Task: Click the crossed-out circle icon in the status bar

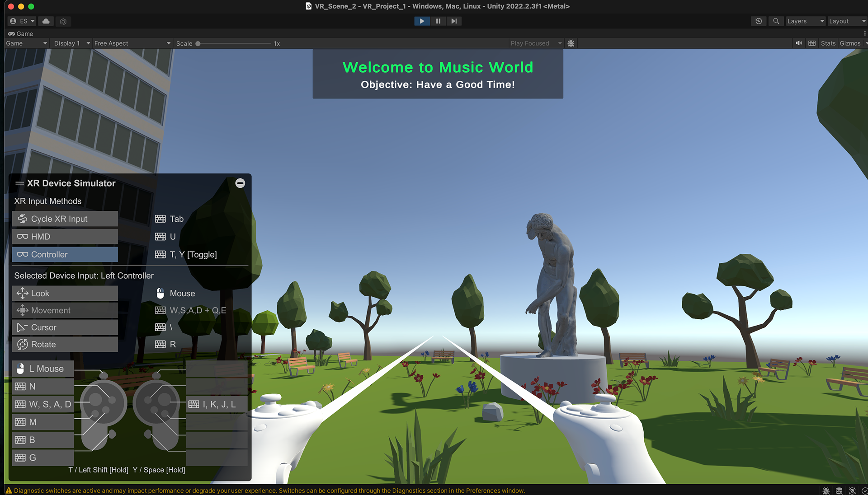Action: click(x=852, y=491)
